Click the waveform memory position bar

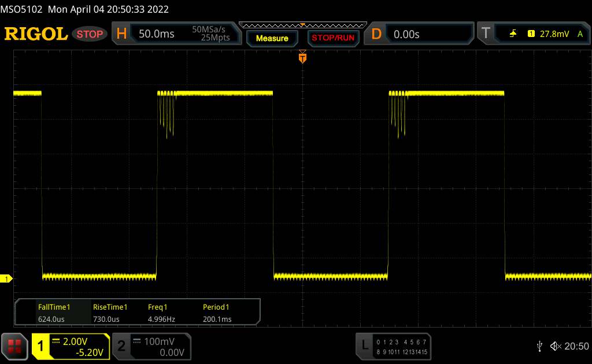pyautogui.click(x=302, y=25)
